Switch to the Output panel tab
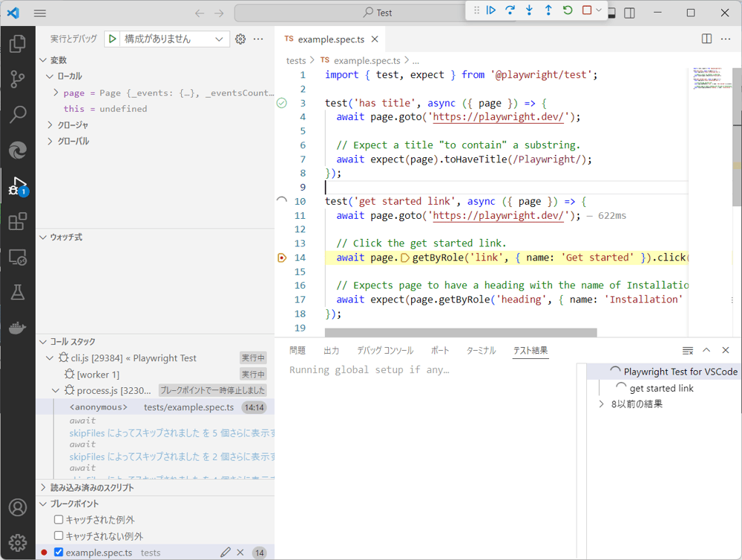This screenshot has height=560, width=742. (331, 351)
